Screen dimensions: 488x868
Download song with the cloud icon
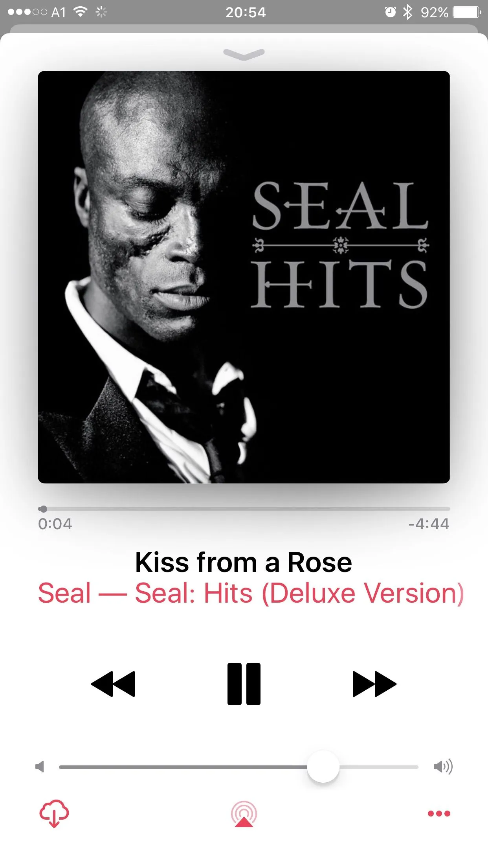tap(54, 813)
